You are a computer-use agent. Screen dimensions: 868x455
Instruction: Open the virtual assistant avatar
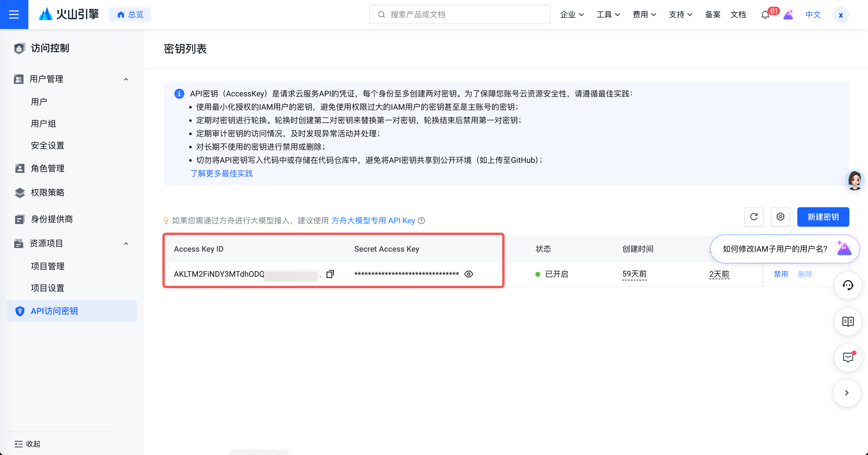pyautogui.click(x=854, y=180)
